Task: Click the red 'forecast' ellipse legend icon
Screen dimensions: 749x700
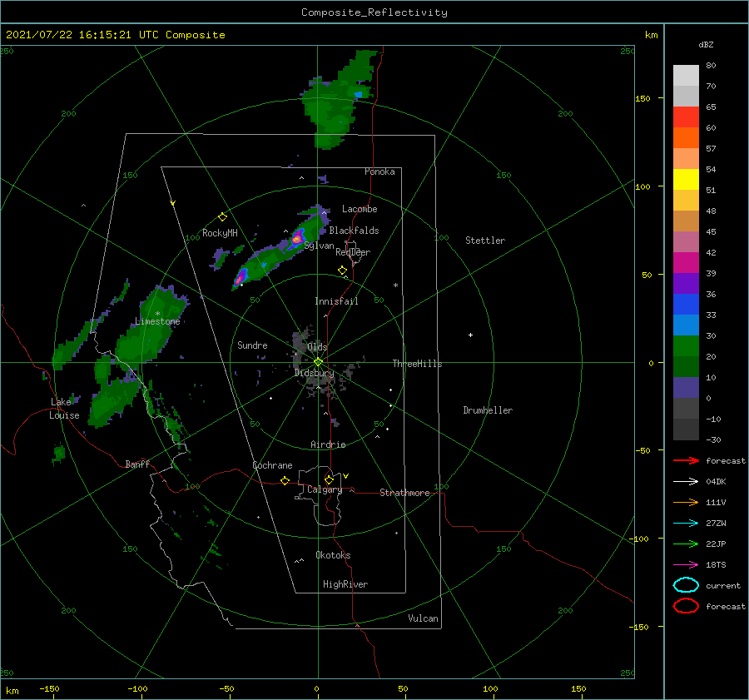Action: [x=686, y=606]
